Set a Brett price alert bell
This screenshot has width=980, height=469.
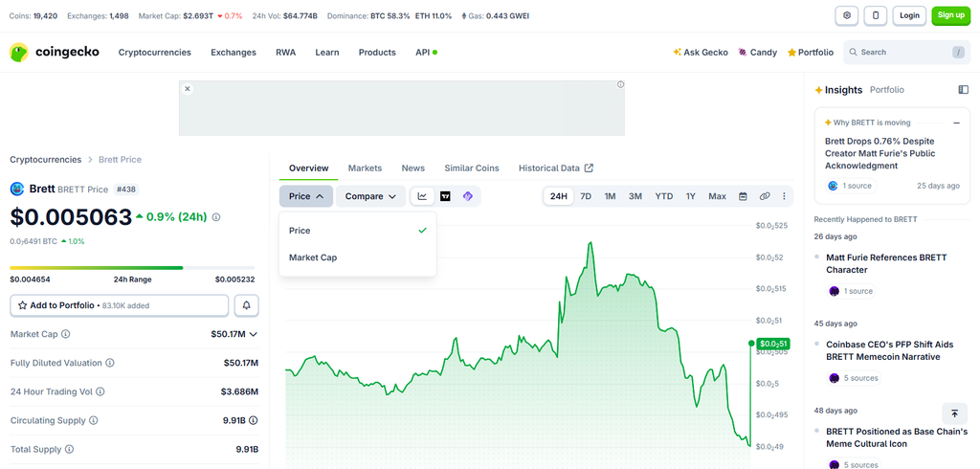247,305
